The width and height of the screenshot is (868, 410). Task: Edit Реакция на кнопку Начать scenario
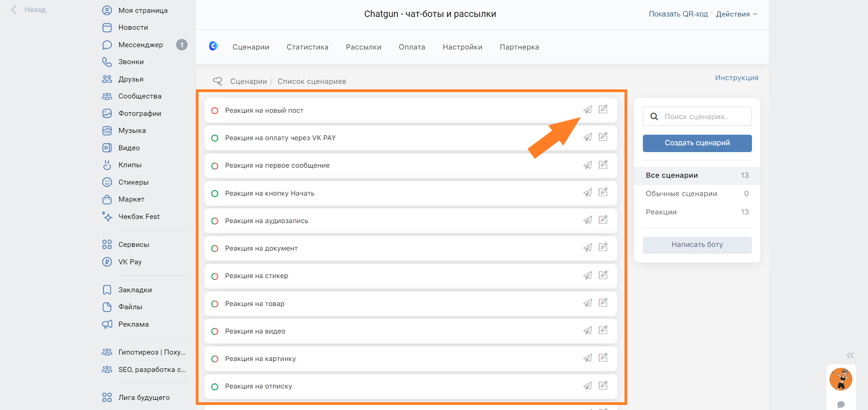click(x=603, y=192)
